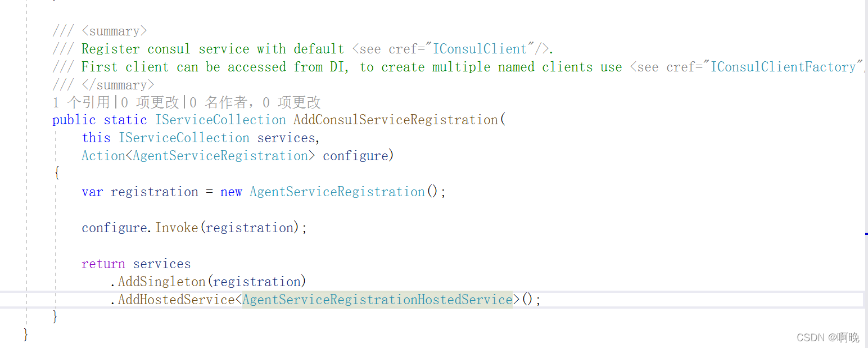The height and width of the screenshot is (348, 868).
Task: Click IServiceCollection return type in method signature
Action: click(220, 120)
